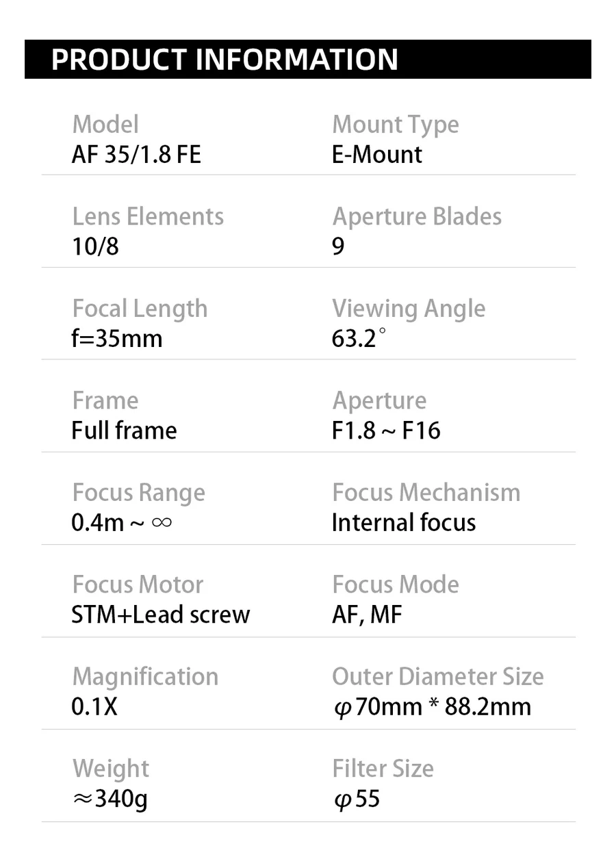This screenshot has width=616, height=848.
Task: Click the F1.8 ~ F16 aperture value
Action: click(x=386, y=431)
